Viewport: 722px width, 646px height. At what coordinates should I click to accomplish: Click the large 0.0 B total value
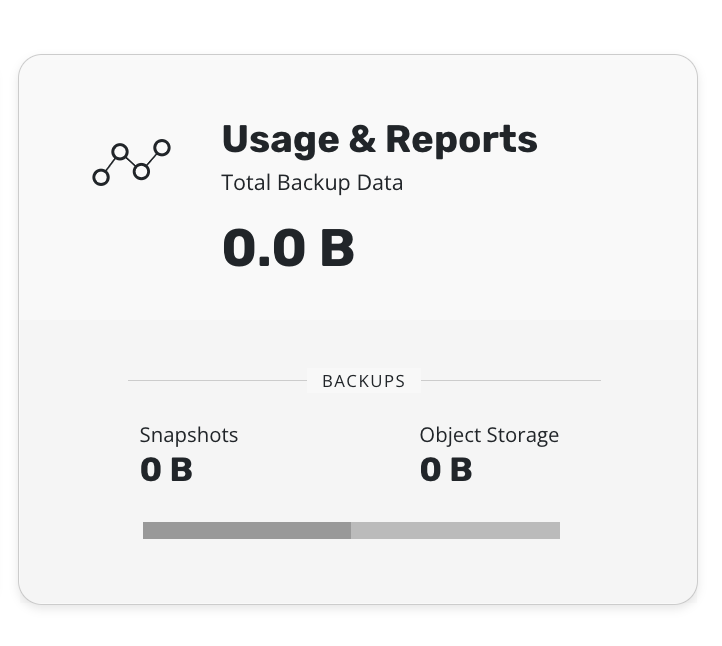pyautogui.click(x=288, y=247)
